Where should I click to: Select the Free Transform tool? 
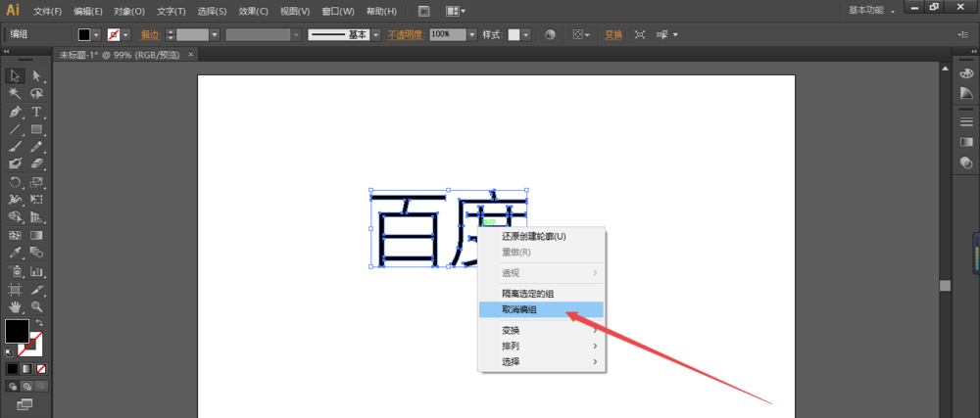point(37,200)
